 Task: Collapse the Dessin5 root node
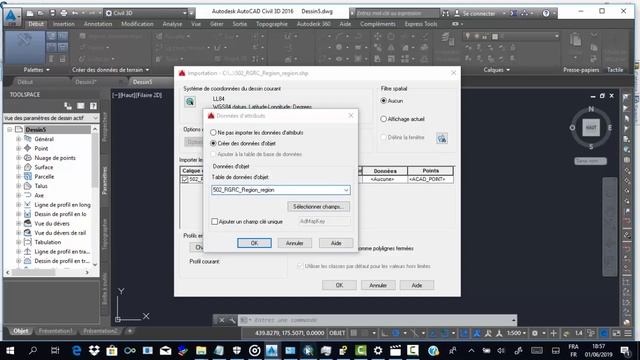pos(10,130)
